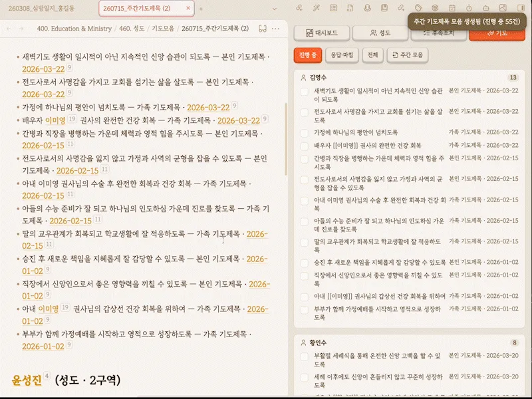Switch to the 260308_심방일지_홍길동 tab
This screenshot has width=532, height=399.
pyautogui.click(x=41, y=9)
